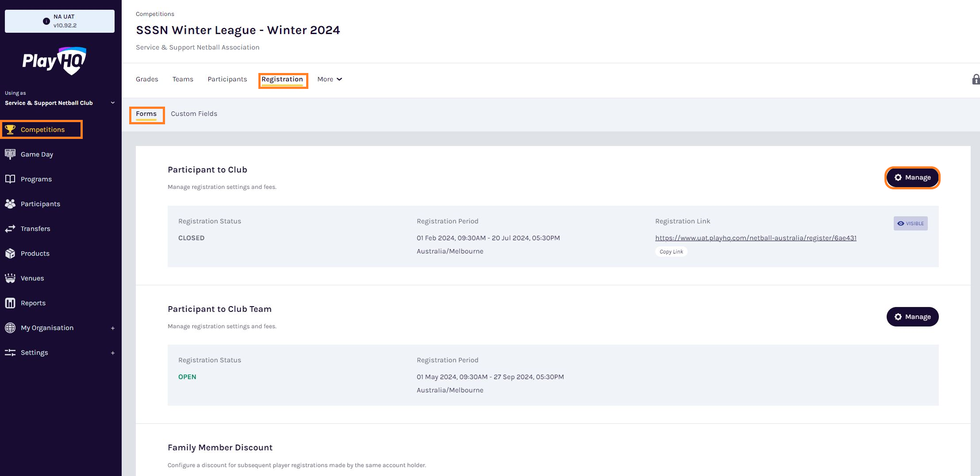
Task: Click the Transfers arrows icon
Action: pyautogui.click(x=10, y=229)
